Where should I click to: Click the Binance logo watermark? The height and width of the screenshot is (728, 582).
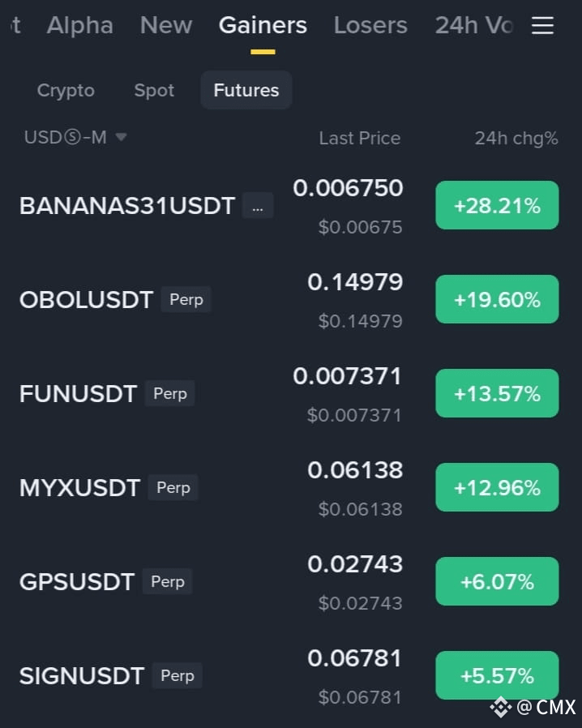coord(500,707)
